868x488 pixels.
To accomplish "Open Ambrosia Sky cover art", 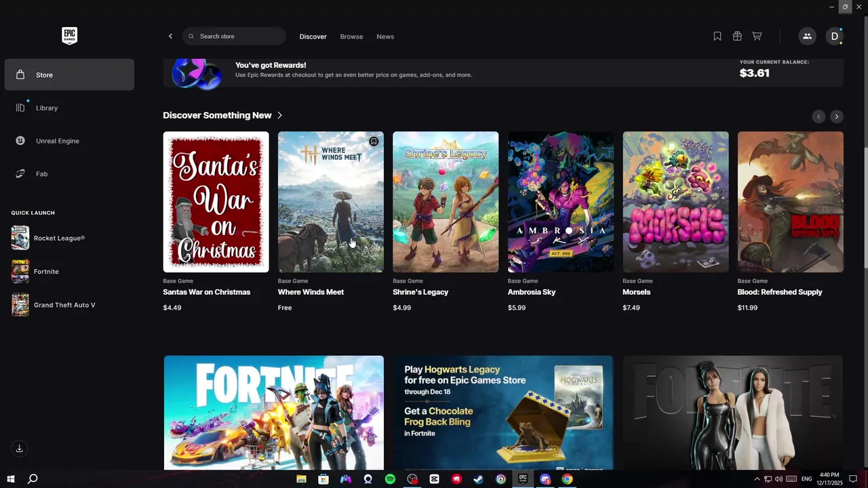I will (561, 202).
